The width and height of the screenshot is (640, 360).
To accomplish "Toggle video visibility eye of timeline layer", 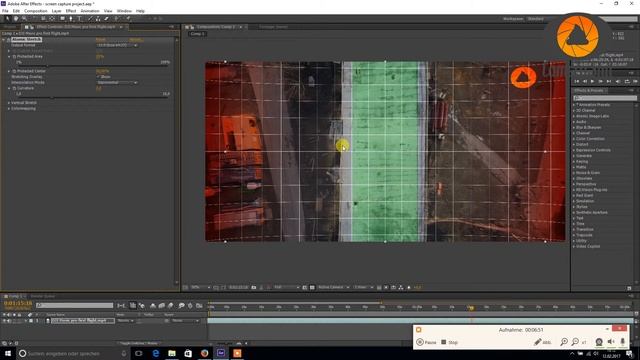I will (x=4, y=321).
